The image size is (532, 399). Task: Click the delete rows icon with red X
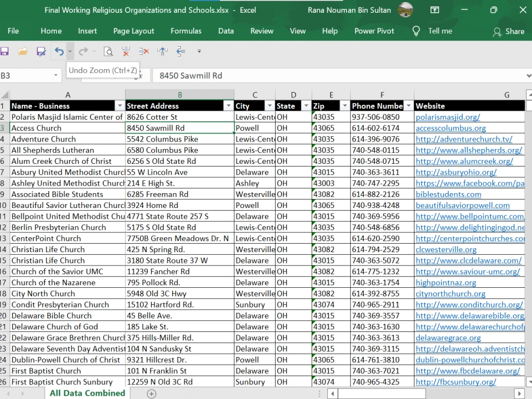(x=144, y=51)
